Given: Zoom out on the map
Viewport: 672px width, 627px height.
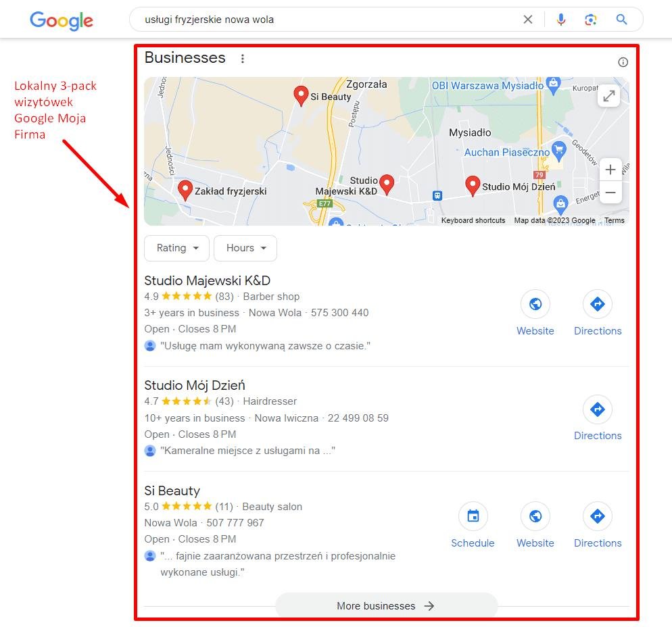Looking at the screenshot, I should (x=610, y=193).
